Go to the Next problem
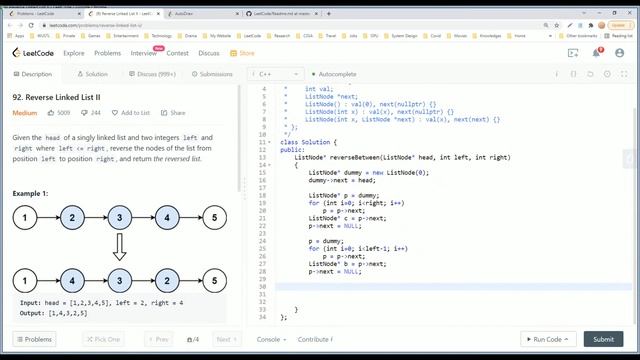 coord(227,339)
